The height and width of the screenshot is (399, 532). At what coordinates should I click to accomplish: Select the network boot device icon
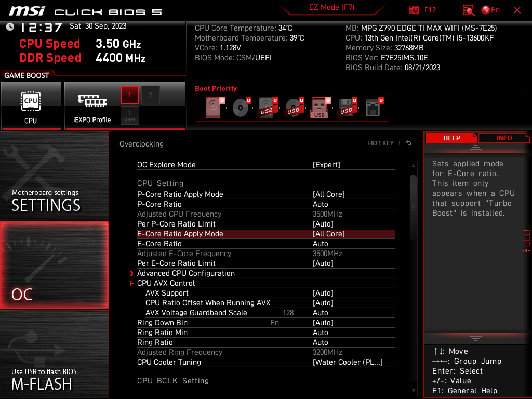point(374,108)
